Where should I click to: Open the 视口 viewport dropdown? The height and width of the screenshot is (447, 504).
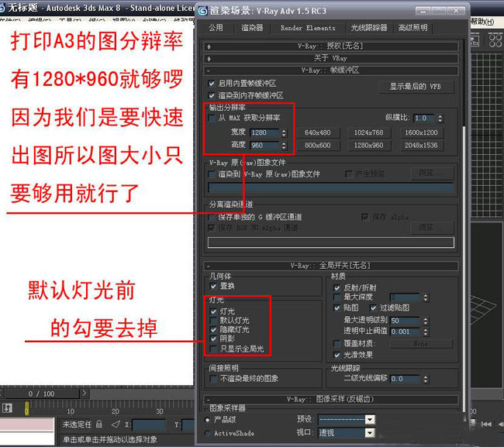click(370, 433)
